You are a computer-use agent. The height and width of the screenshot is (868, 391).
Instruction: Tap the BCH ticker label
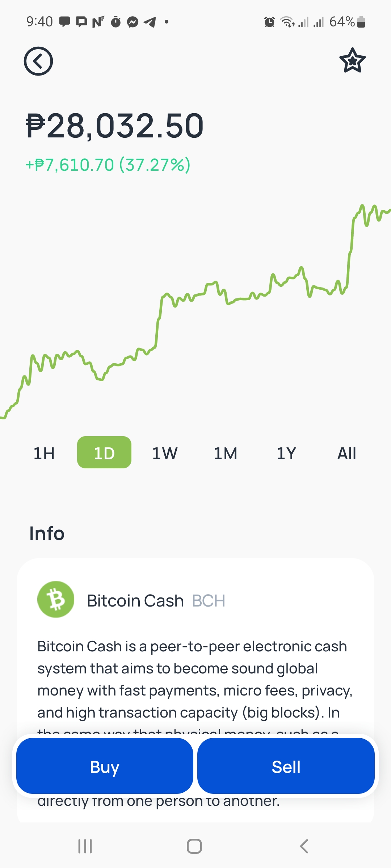pos(209,601)
